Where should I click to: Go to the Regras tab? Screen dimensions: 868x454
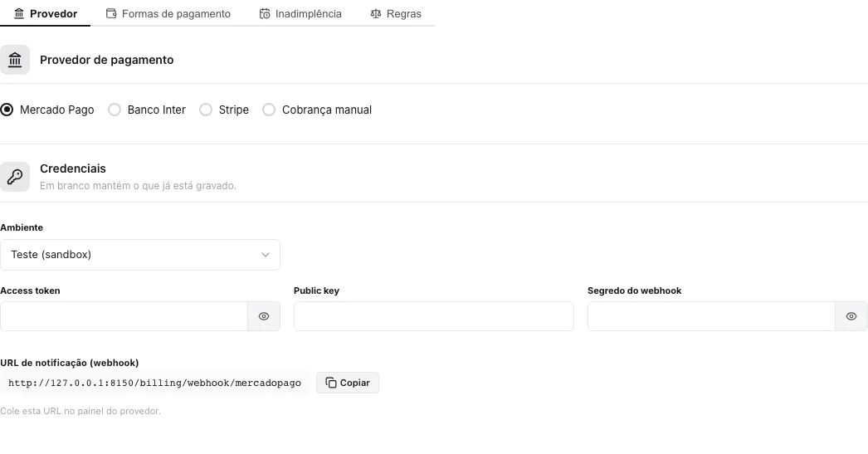(x=396, y=14)
